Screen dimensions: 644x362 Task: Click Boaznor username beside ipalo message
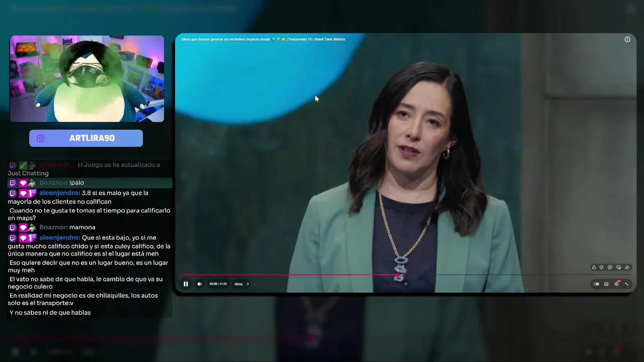tap(53, 183)
